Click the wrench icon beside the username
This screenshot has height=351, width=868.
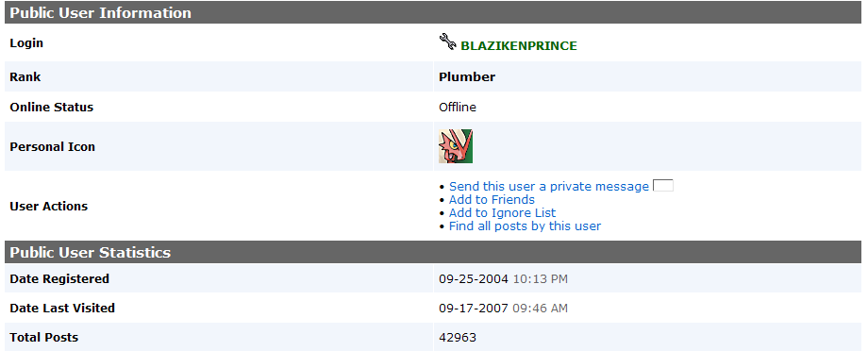coord(447,42)
